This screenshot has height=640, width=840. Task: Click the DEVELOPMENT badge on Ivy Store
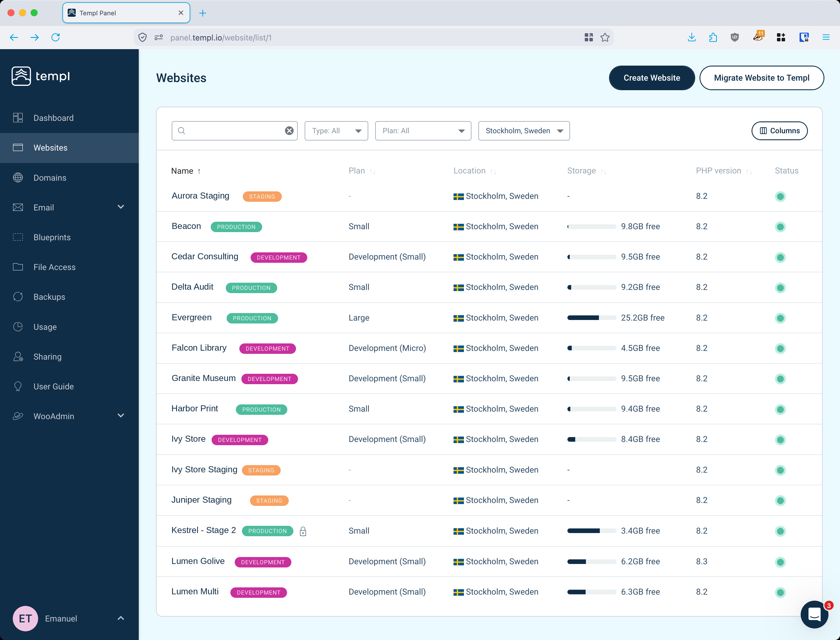(240, 440)
